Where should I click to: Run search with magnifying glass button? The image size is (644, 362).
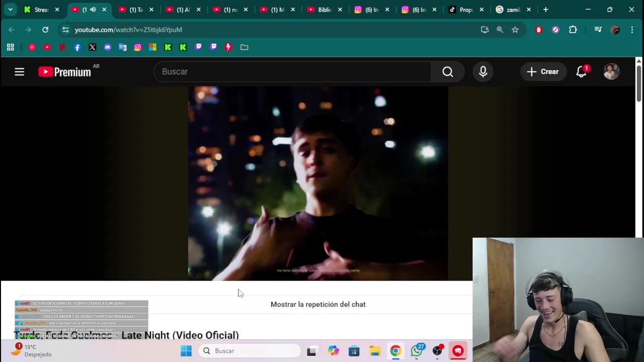click(447, 71)
